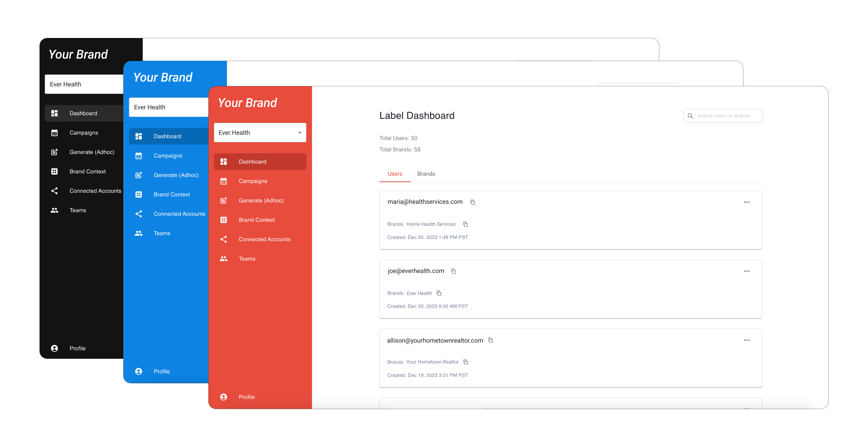Screen dimensions: 868x447
Task: Select the Brand Context grid icon in black sidebar
Action: (x=55, y=171)
